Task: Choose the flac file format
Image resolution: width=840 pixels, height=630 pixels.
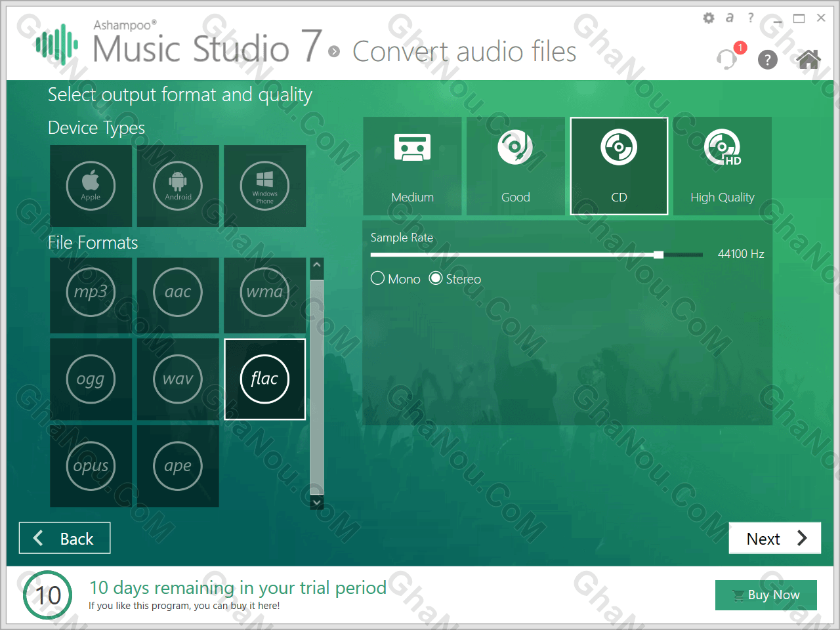Action: point(264,379)
